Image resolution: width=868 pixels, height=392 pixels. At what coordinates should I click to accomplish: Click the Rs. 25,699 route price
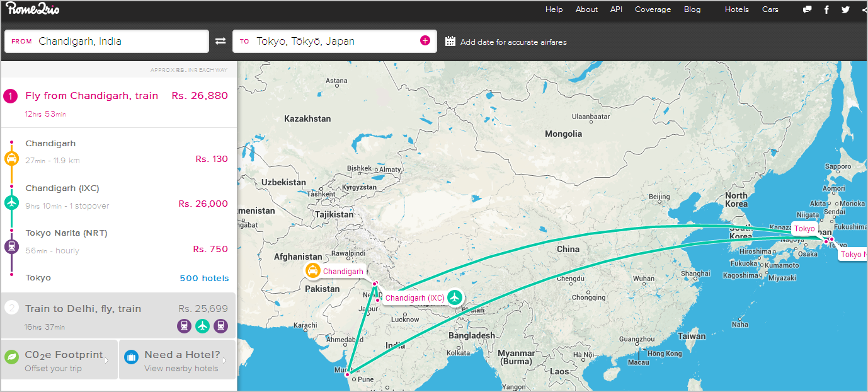coord(203,309)
